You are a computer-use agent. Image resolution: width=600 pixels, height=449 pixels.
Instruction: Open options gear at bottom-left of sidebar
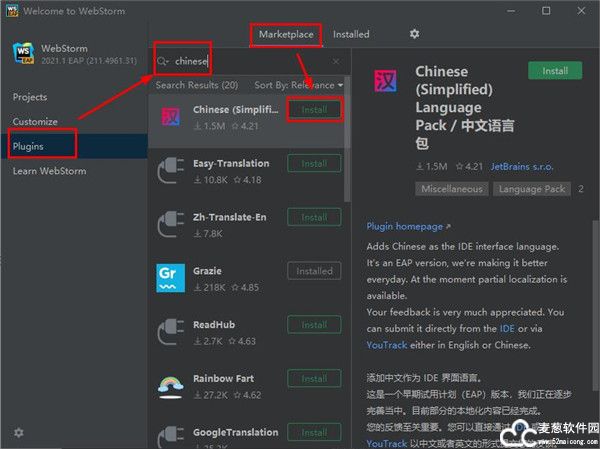[x=18, y=433]
